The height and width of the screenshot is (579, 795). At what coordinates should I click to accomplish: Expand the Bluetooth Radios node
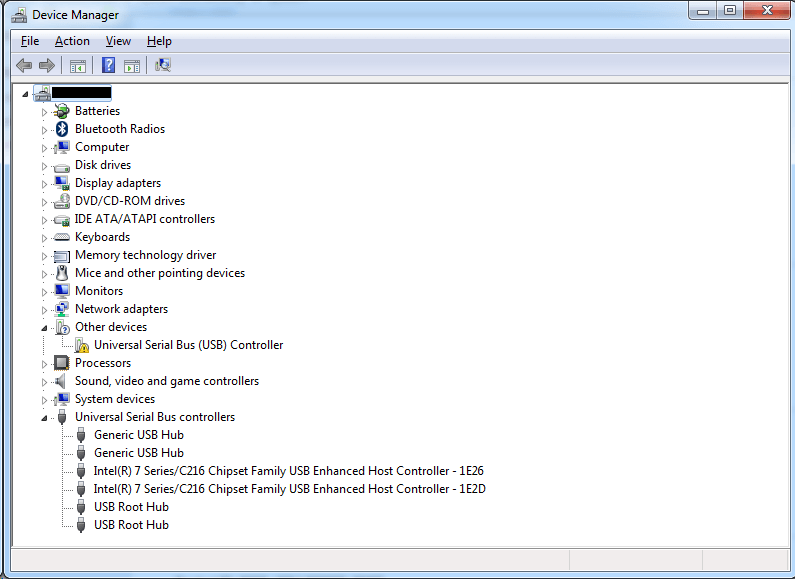(44, 130)
